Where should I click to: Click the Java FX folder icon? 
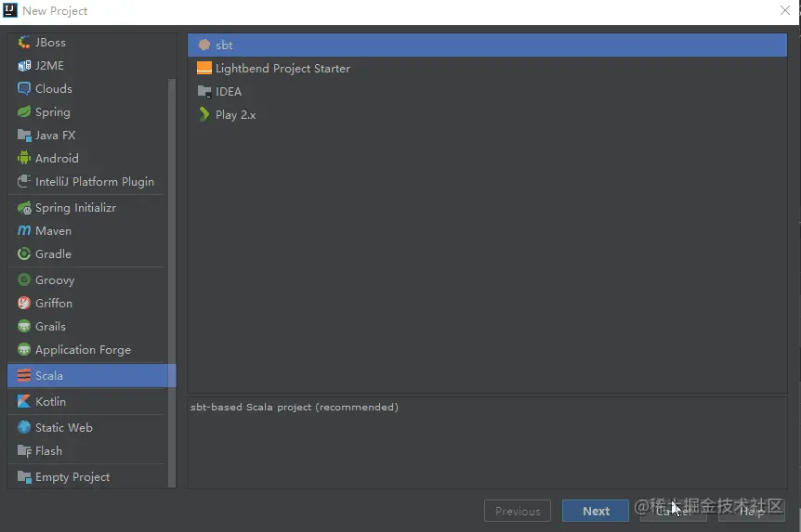coord(24,135)
